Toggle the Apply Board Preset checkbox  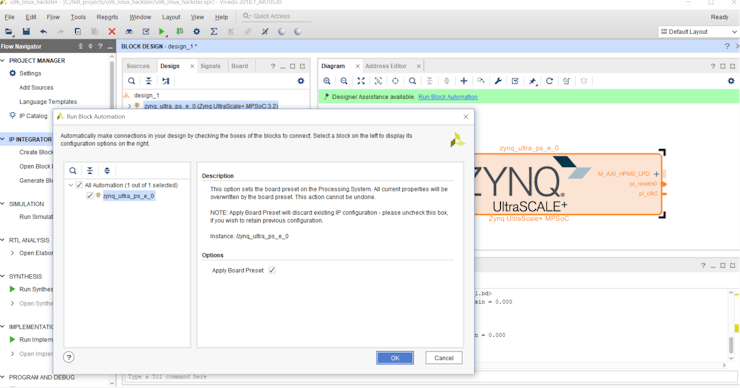(272, 270)
